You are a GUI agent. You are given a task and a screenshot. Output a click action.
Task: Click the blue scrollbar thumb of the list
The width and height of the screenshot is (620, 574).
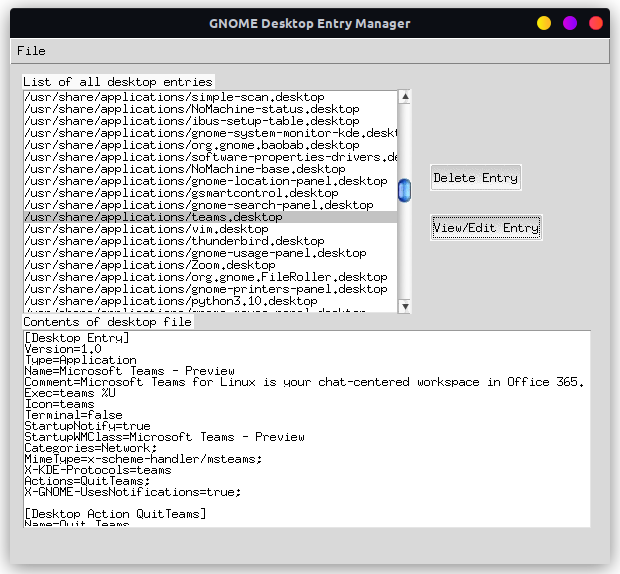click(405, 191)
